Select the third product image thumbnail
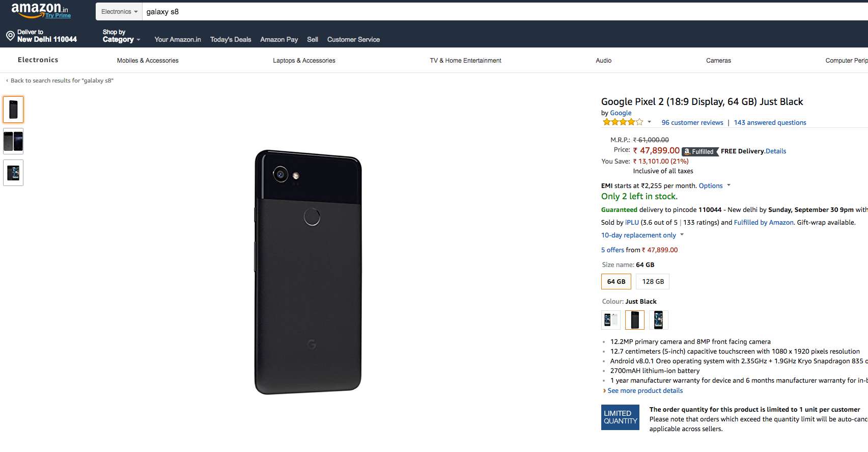This screenshot has width=868, height=452. click(x=13, y=173)
